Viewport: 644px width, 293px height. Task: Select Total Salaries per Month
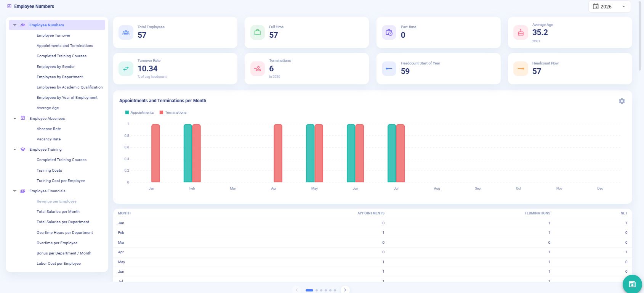tap(58, 212)
